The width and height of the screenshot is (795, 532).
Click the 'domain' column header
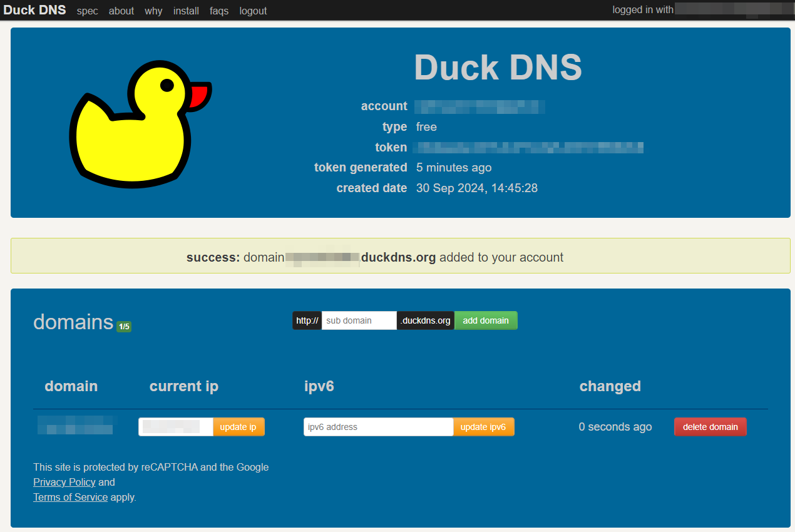[x=71, y=386]
